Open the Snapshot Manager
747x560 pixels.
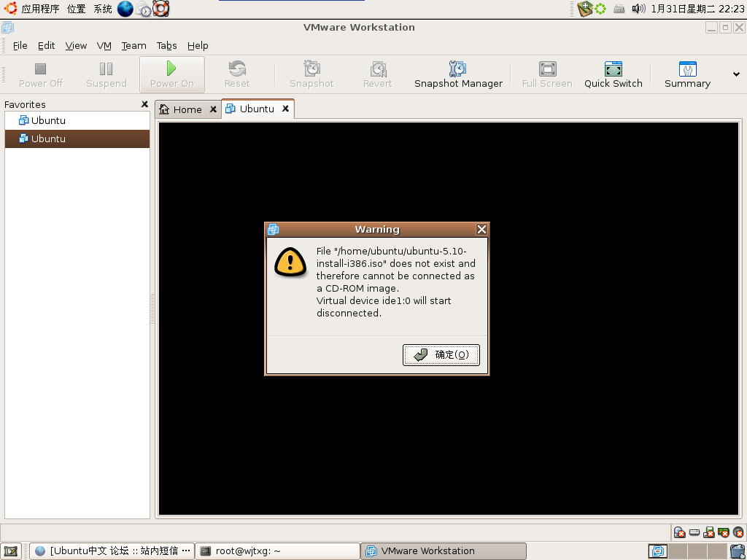(x=458, y=75)
